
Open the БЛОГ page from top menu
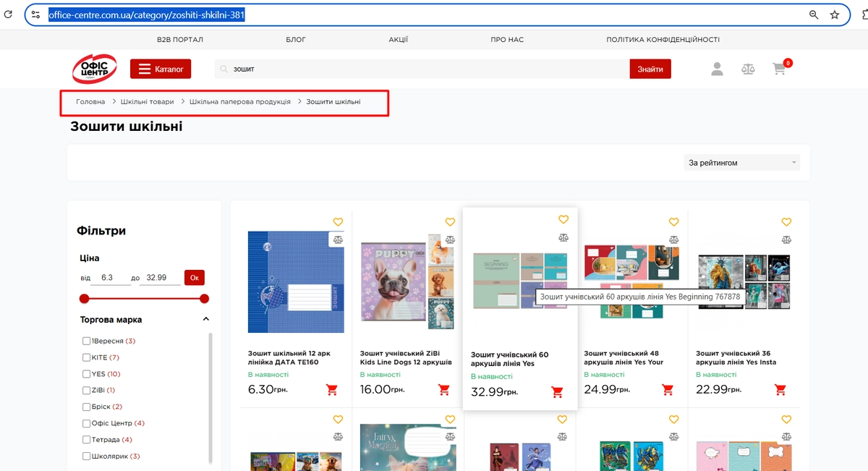click(296, 40)
